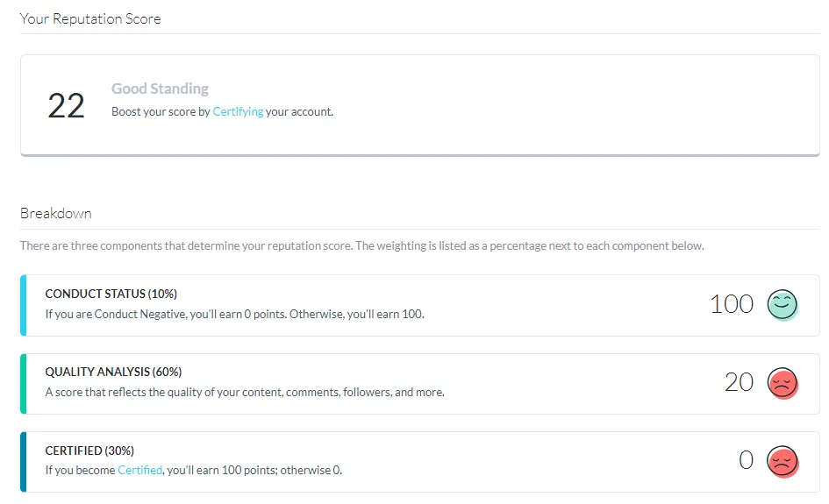
Task: Click the Good Standing status heading
Action: click(161, 89)
